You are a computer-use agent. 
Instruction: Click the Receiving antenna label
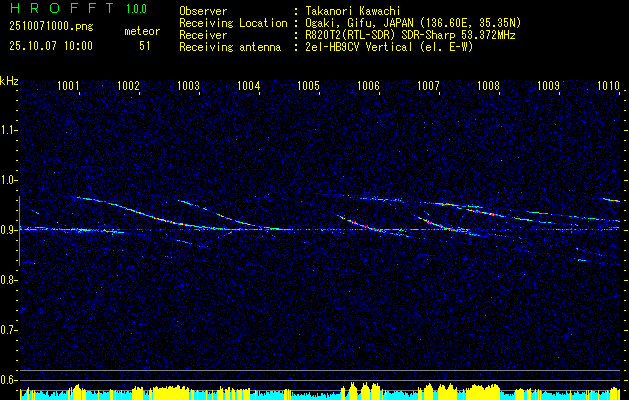tap(230, 47)
